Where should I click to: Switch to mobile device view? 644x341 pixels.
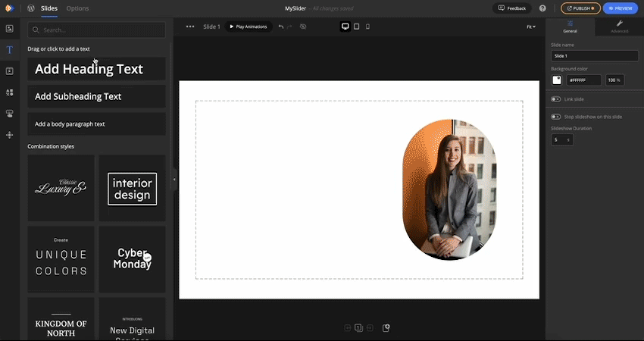(367, 27)
